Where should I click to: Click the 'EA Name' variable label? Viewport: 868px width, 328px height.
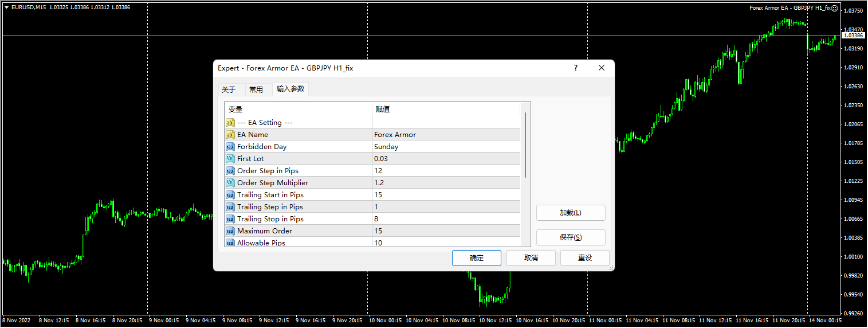tap(253, 135)
